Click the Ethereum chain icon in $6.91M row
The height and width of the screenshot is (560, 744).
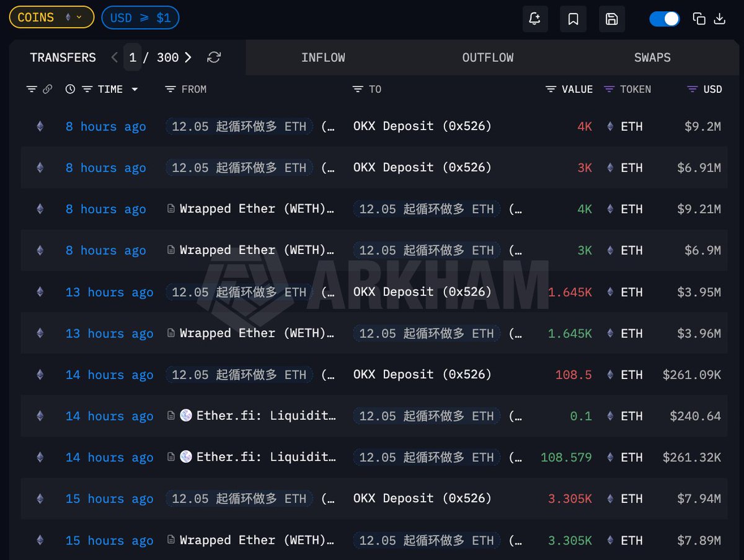pyautogui.click(x=40, y=168)
